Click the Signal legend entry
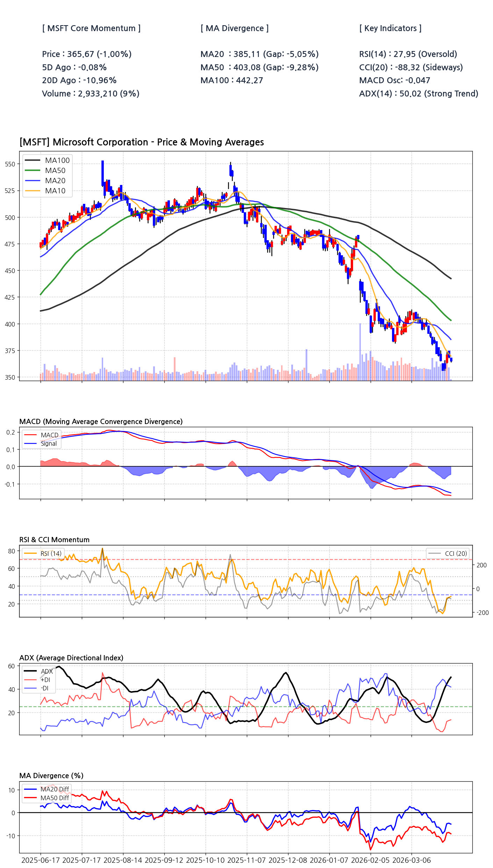493x868 pixels. (x=41, y=444)
